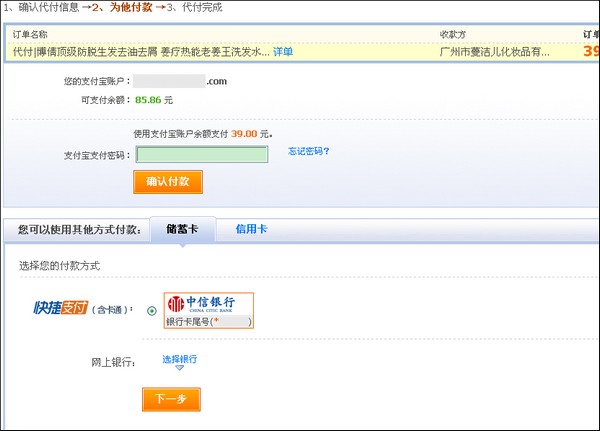Switch to the 信用卡 tab
Image resolution: width=600 pixels, height=431 pixels.
click(x=251, y=229)
